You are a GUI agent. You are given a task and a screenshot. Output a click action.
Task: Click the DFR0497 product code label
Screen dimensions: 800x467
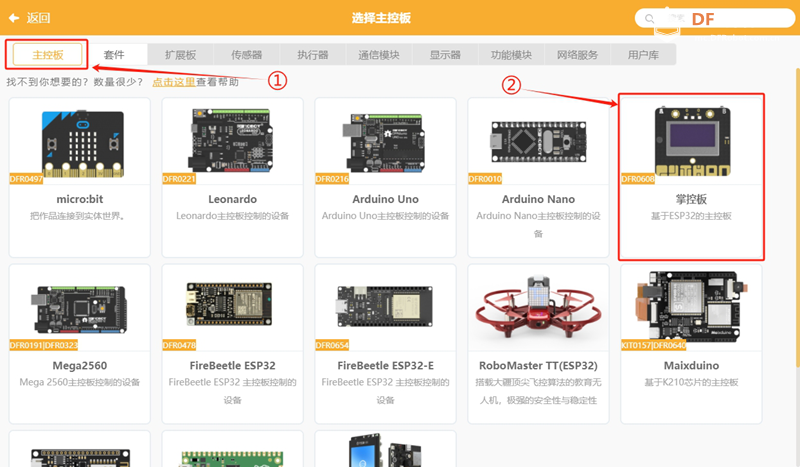[x=26, y=179]
